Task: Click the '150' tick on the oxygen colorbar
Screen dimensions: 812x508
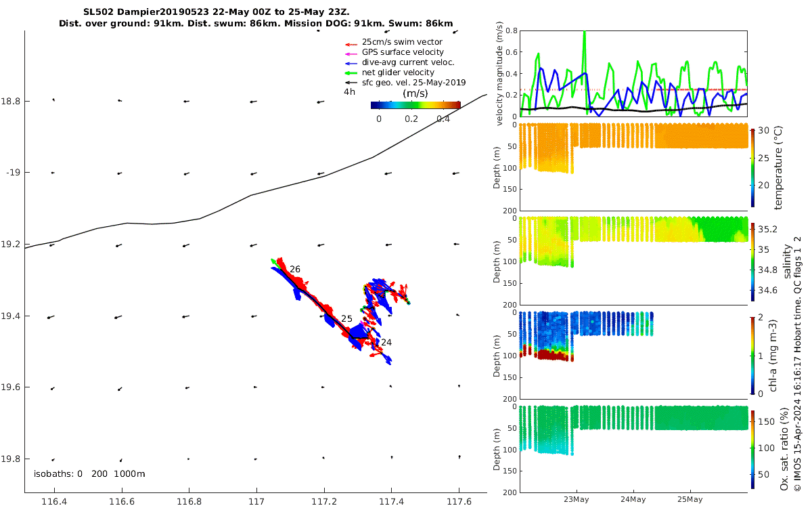Action: 767,421
